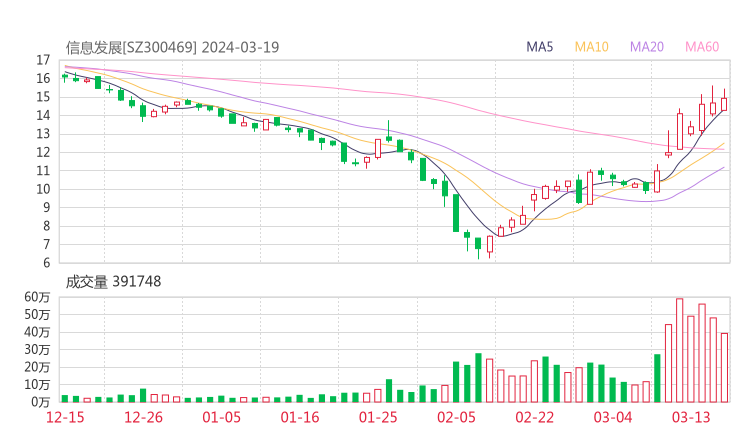Click the price axis value 17

coord(43,60)
